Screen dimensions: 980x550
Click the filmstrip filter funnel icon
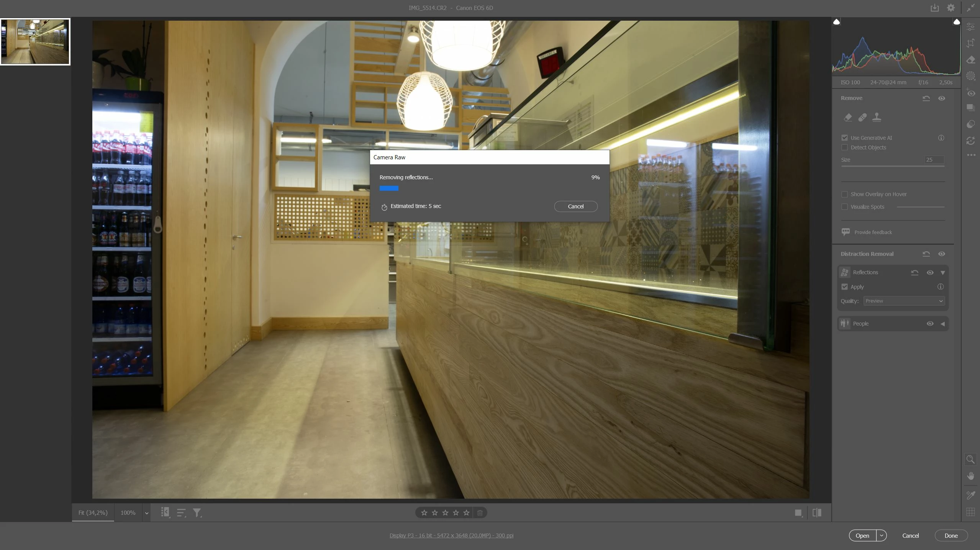tap(197, 512)
